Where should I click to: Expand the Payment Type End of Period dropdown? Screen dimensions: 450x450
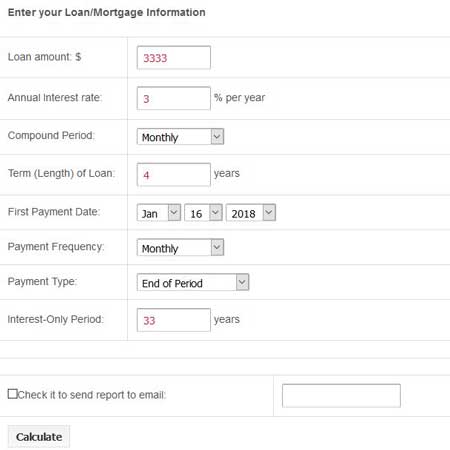click(193, 282)
